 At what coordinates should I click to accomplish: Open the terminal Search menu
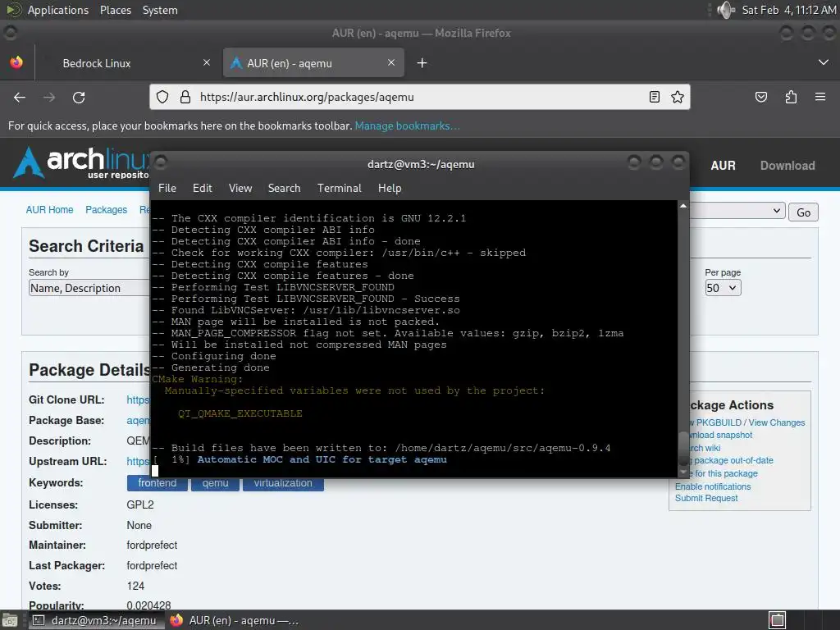point(284,188)
